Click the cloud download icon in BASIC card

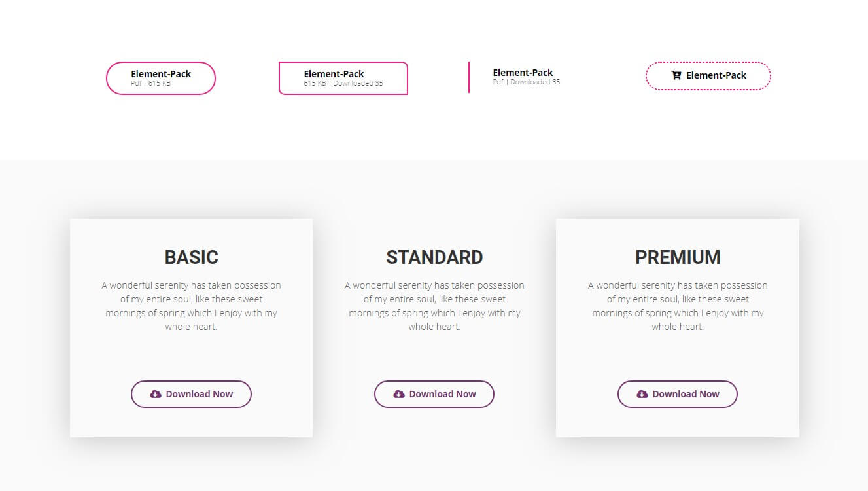[x=156, y=394]
